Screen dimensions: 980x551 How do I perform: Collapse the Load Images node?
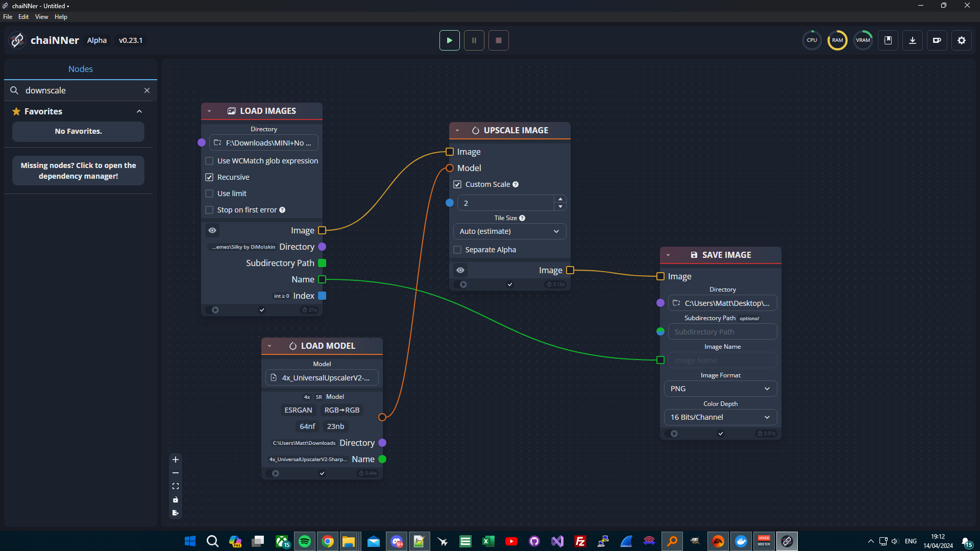pyautogui.click(x=209, y=111)
